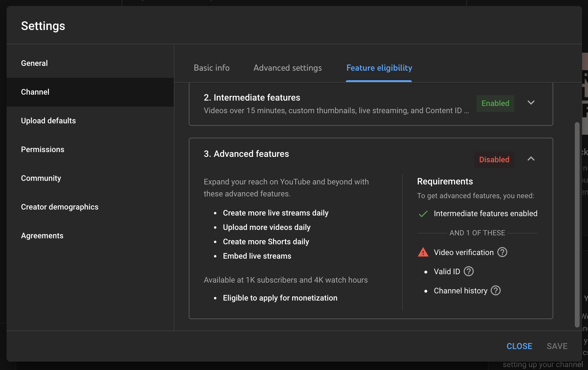Click the 'Settings' dialog title

click(x=43, y=26)
